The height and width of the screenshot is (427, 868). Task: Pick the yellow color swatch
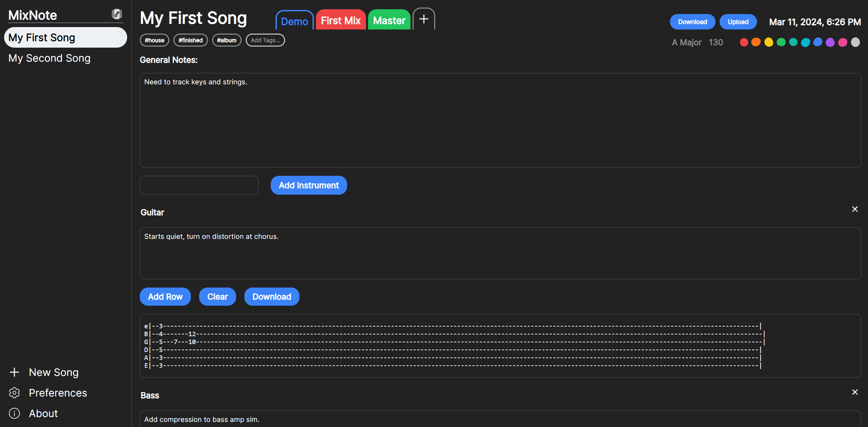[x=769, y=42]
